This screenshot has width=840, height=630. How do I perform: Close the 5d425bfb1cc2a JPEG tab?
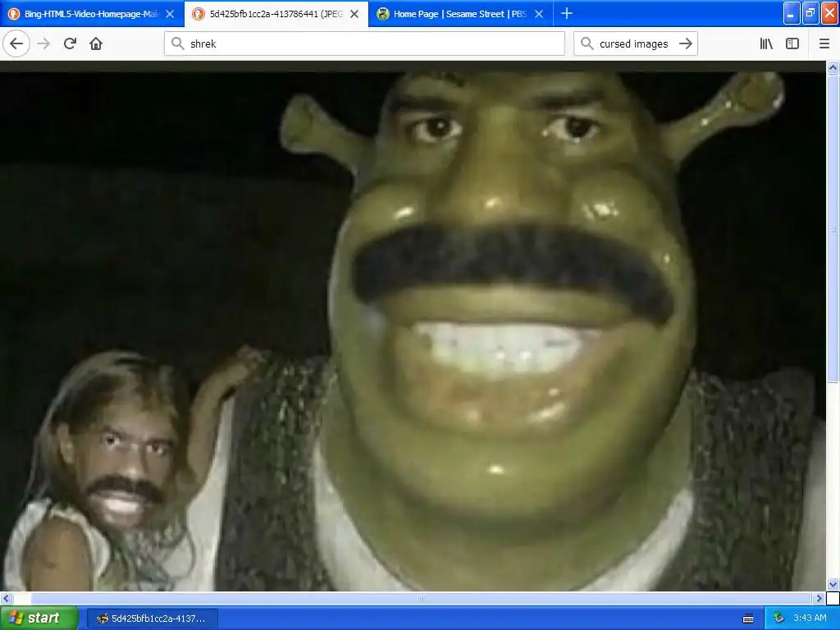pos(354,14)
